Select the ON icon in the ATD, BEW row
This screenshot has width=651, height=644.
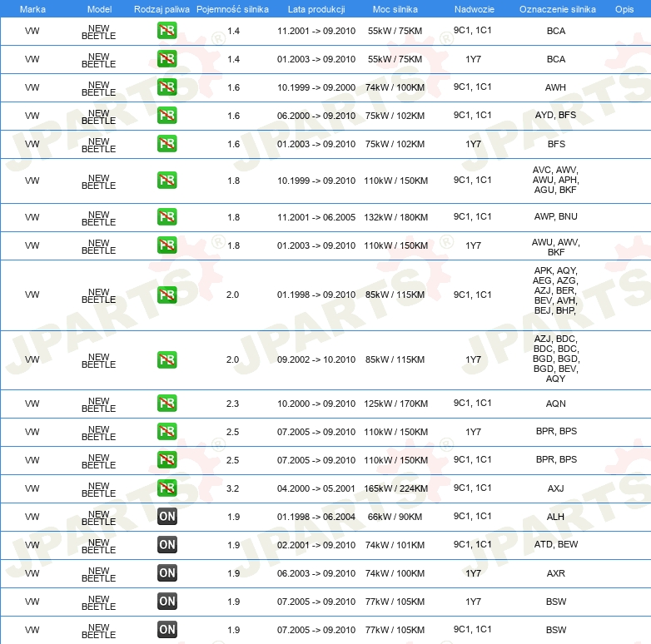(x=166, y=545)
